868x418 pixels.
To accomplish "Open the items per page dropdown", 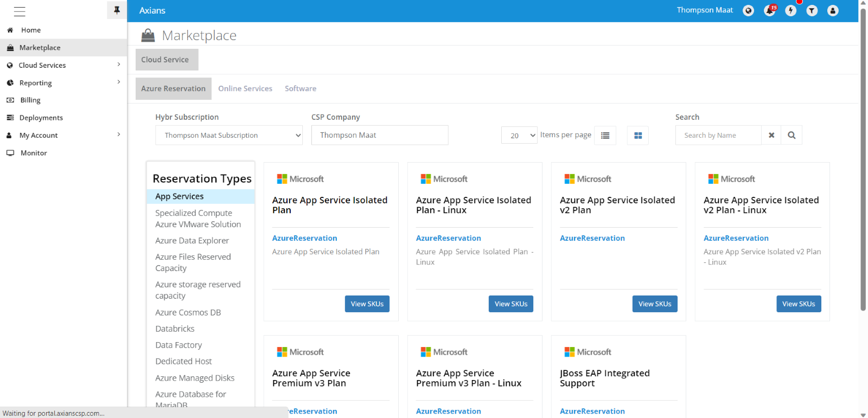I will 519,136.
